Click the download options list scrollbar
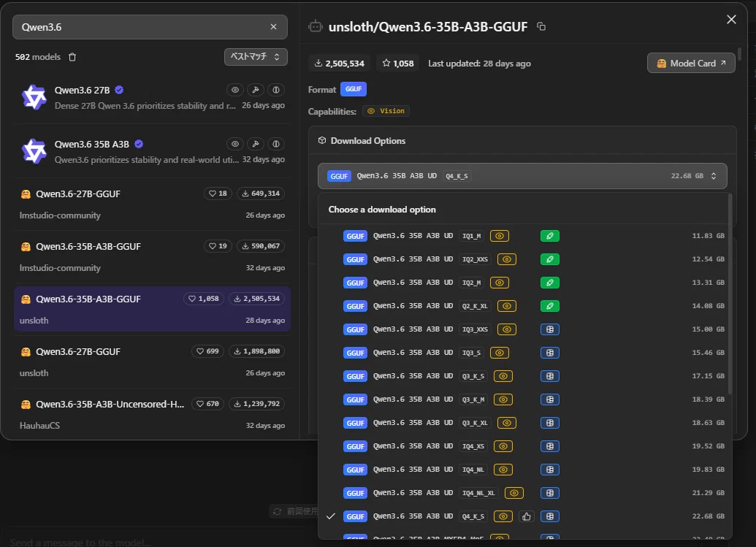 tap(730, 294)
